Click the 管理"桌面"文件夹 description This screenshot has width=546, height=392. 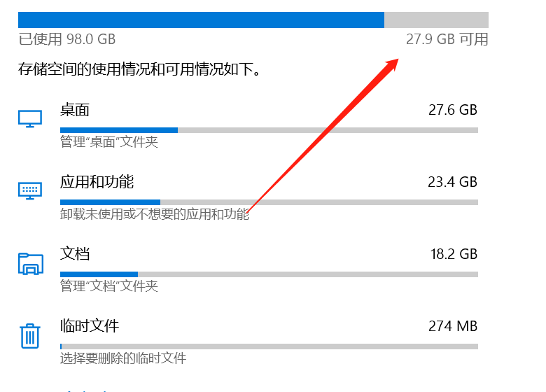coord(109,142)
